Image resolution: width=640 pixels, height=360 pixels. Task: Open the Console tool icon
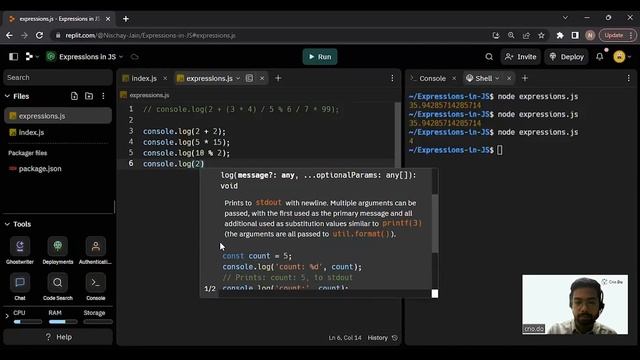96,287
